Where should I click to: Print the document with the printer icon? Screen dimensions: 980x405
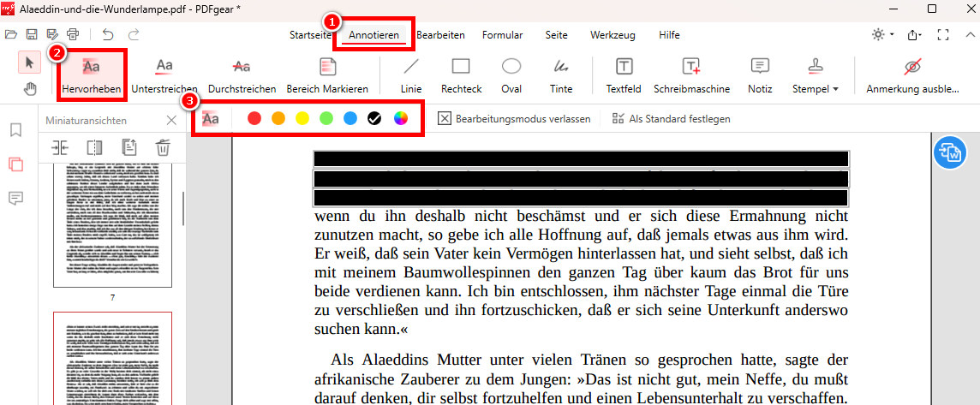pos(73,35)
